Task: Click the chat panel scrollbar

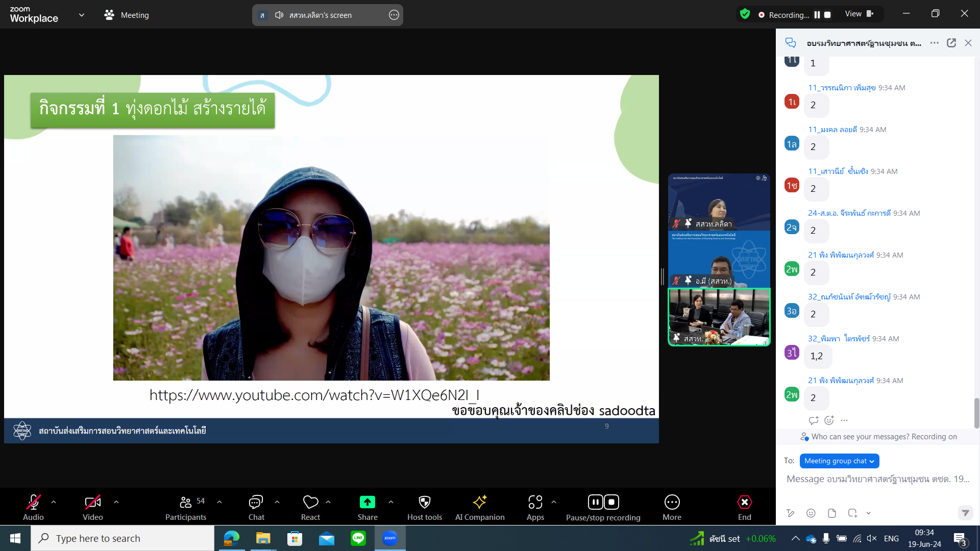Action: coord(976,413)
